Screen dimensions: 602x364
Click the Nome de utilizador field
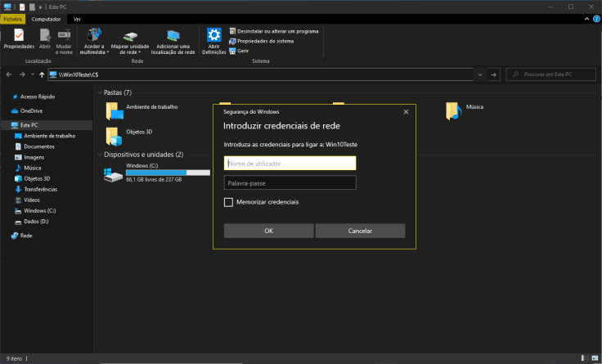click(x=290, y=163)
